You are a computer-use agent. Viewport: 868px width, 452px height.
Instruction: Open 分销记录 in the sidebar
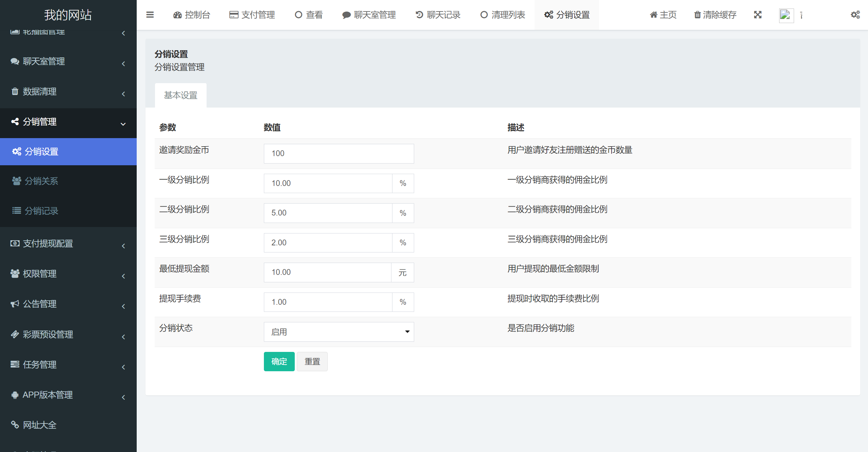[x=41, y=211]
